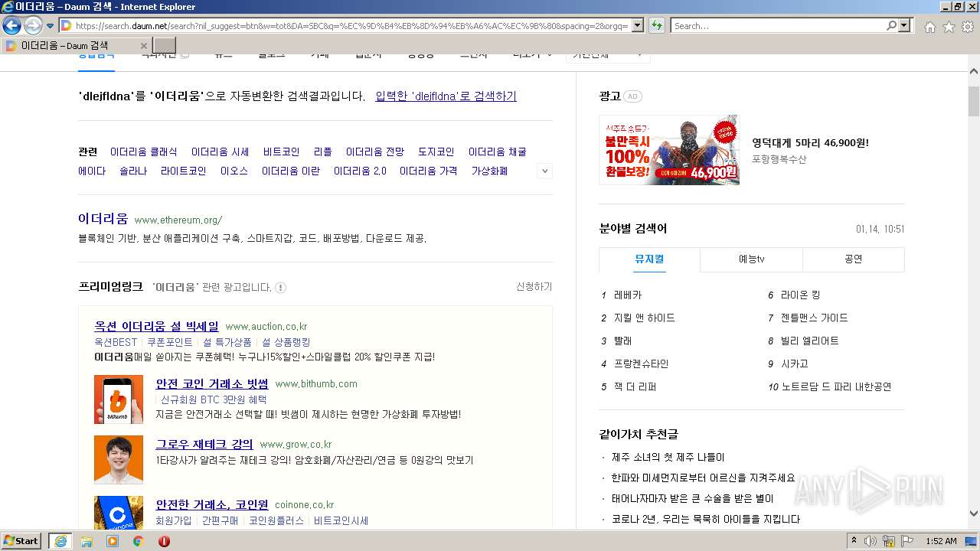This screenshot has width=980, height=551.
Task: Click the 그로우 instructor photo thumbnail
Action: pos(119,460)
